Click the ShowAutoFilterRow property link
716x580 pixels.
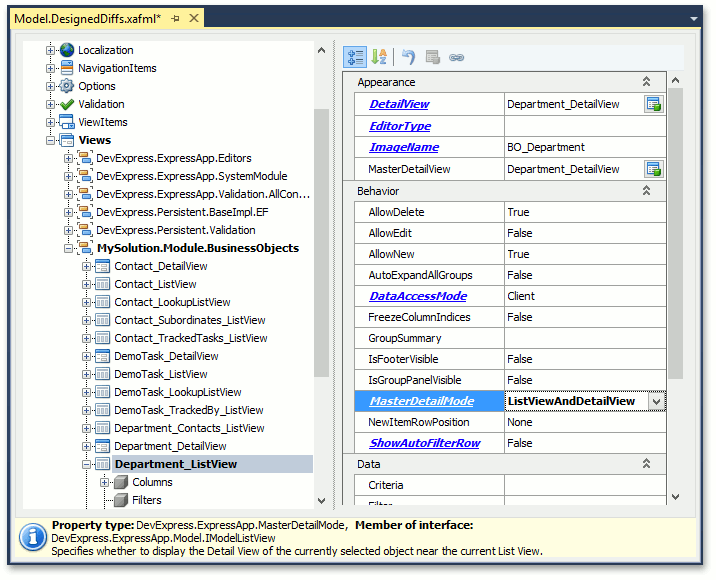(425, 443)
